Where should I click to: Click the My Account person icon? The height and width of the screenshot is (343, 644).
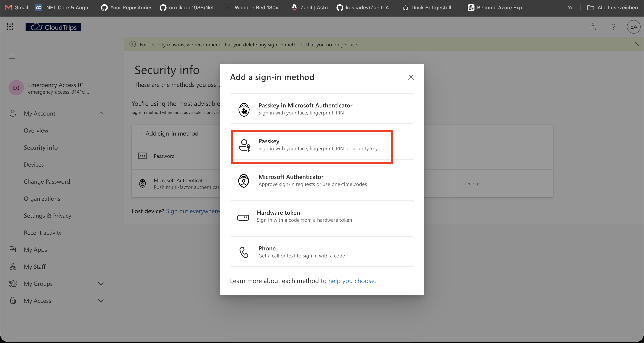tap(13, 113)
